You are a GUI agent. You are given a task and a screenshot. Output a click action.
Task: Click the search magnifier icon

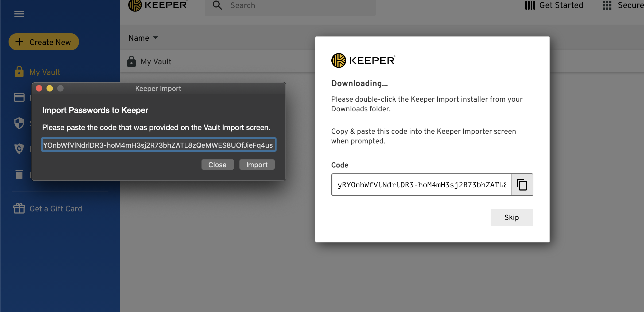(x=217, y=5)
